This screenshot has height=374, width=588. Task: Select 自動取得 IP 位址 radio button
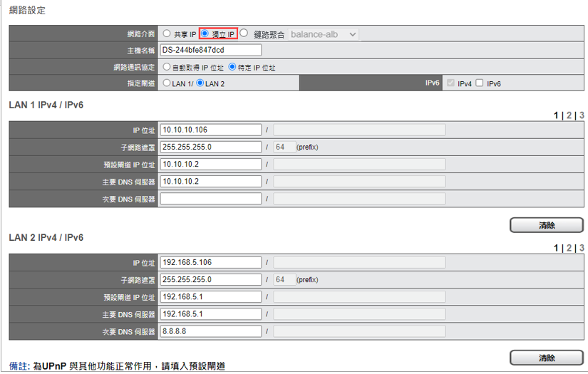pyautogui.click(x=167, y=67)
